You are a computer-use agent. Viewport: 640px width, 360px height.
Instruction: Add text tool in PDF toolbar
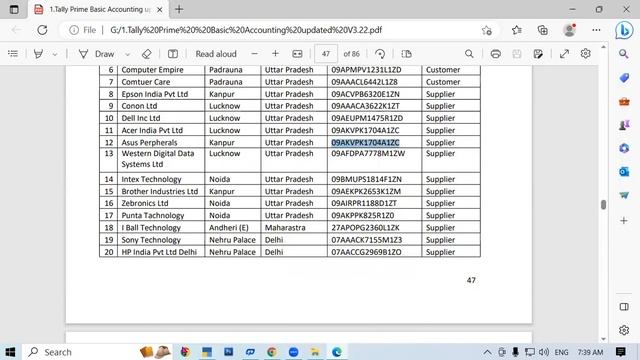173,53
